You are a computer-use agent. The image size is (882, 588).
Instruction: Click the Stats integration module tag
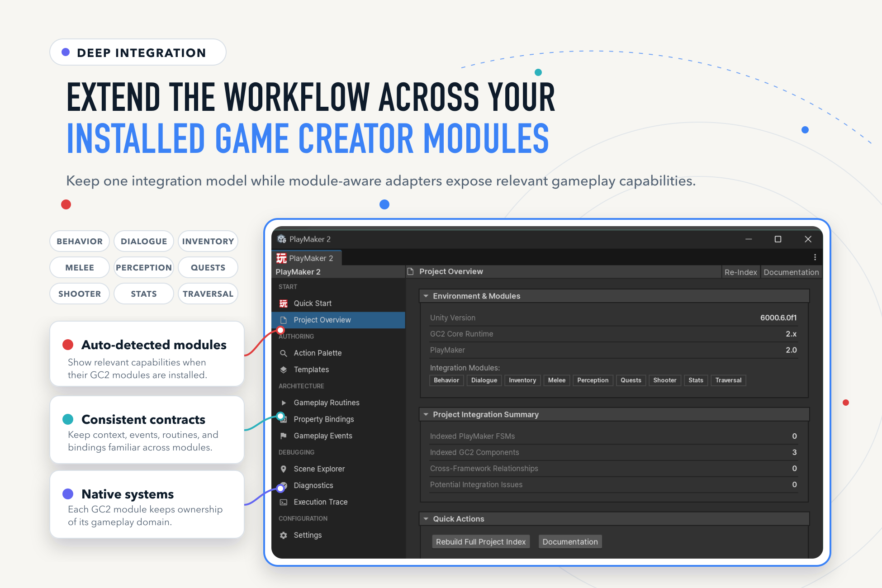click(696, 380)
